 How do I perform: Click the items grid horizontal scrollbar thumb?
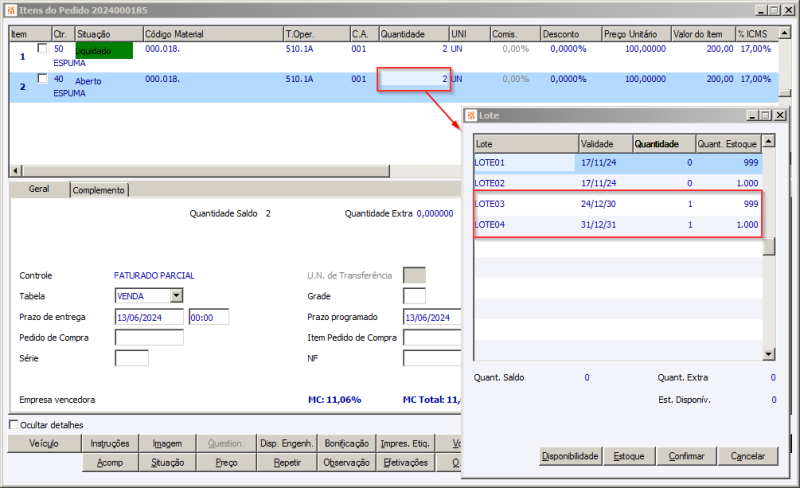click(x=206, y=170)
